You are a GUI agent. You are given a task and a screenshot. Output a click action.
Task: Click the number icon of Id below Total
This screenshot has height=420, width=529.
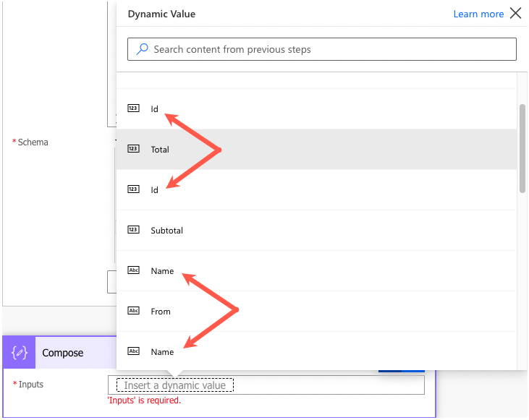[133, 189]
